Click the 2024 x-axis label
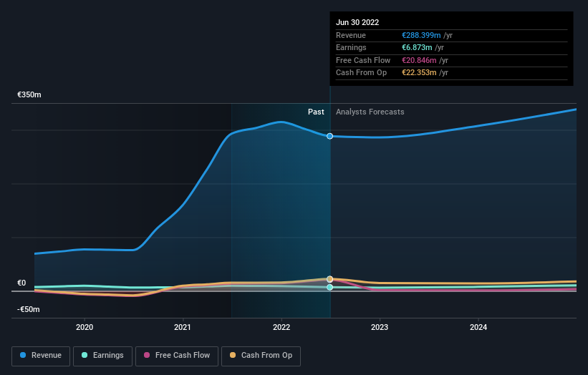Screen dimensions: 588x375 [x=478, y=328]
